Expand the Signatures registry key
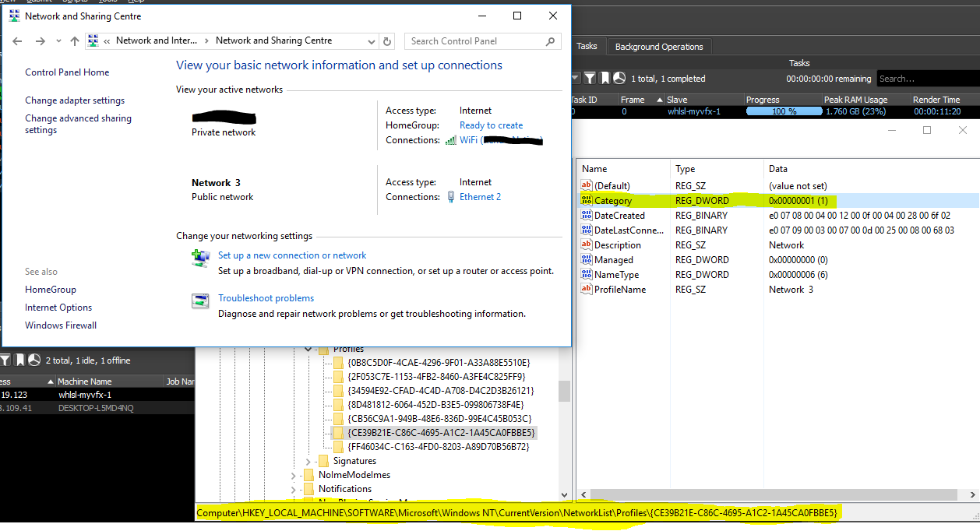 (309, 461)
